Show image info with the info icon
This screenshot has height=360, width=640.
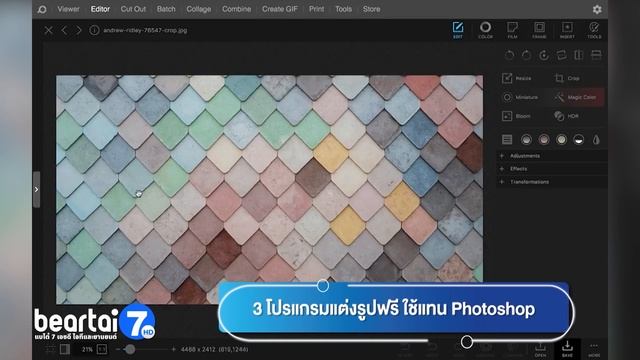click(x=94, y=30)
